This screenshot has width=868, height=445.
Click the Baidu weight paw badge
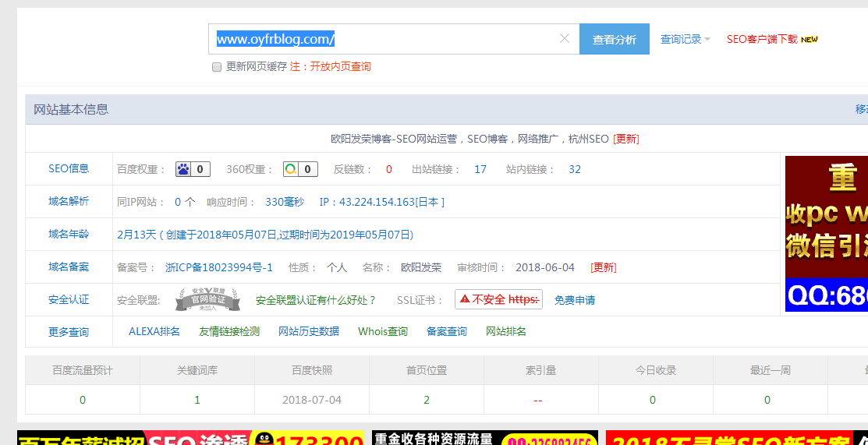click(x=193, y=169)
